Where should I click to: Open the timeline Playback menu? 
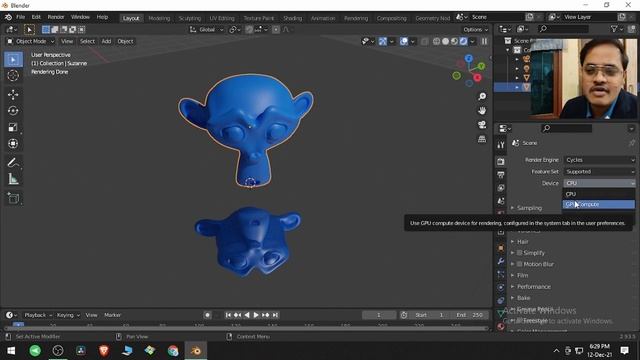pyautogui.click(x=38, y=315)
